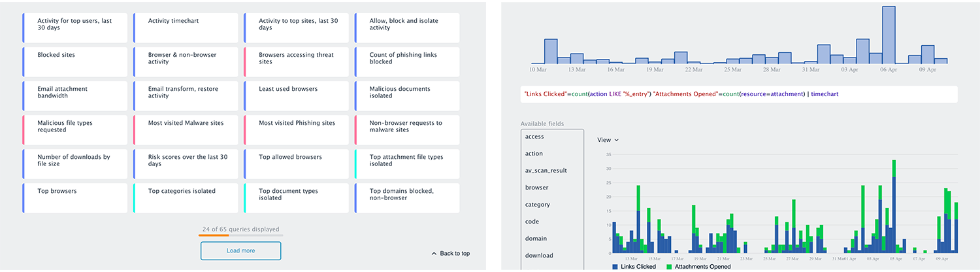This screenshot has width=980, height=272.
Task: Open Most visited Malware sites query
Action: (186, 129)
